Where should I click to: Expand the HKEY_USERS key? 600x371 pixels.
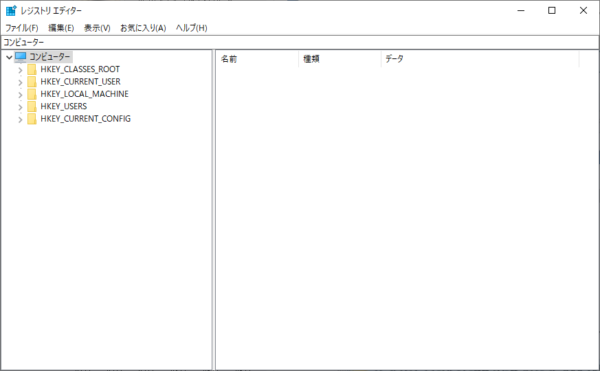point(20,107)
